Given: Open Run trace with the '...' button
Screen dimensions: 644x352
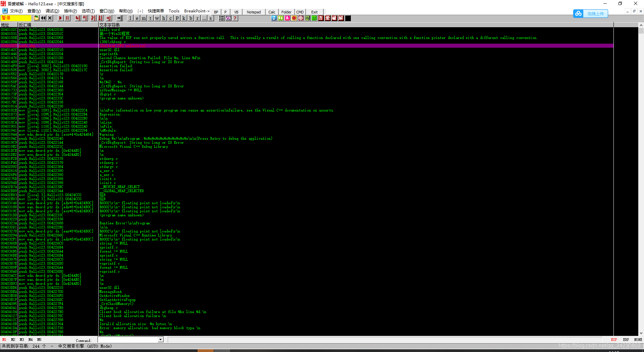Looking at the screenshot, I should click(x=204, y=18).
